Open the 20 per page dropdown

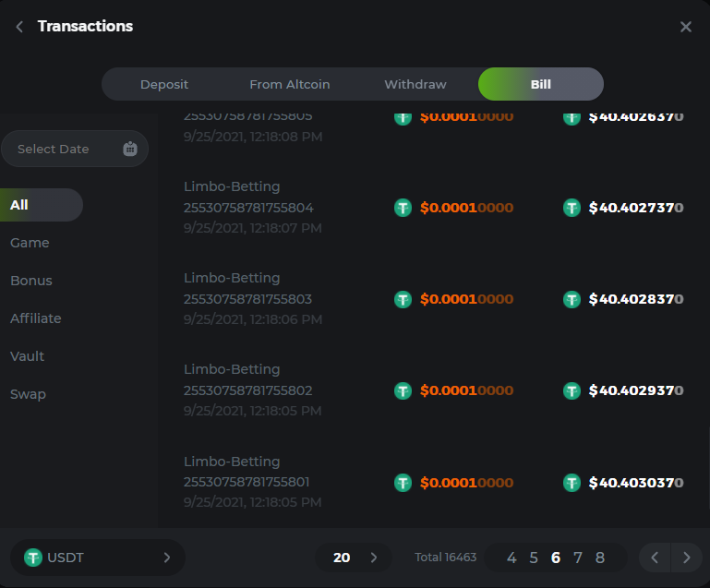(x=353, y=558)
